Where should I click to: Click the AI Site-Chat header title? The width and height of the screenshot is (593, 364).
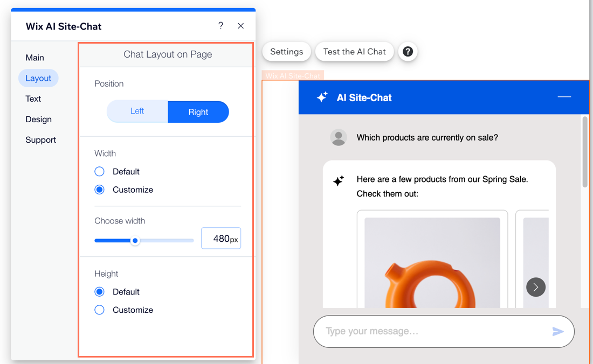tap(364, 98)
